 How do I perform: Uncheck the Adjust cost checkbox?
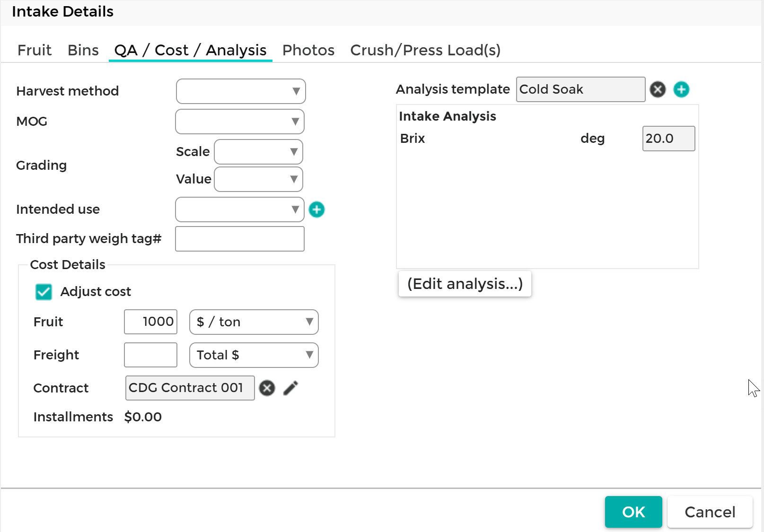click(44, 292)
